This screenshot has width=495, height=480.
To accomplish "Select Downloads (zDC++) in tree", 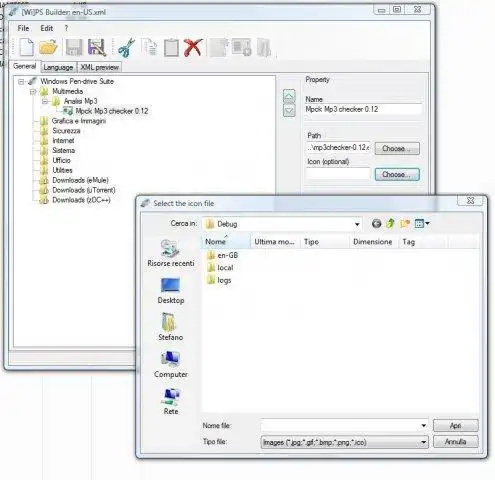I will pos(81,200).
